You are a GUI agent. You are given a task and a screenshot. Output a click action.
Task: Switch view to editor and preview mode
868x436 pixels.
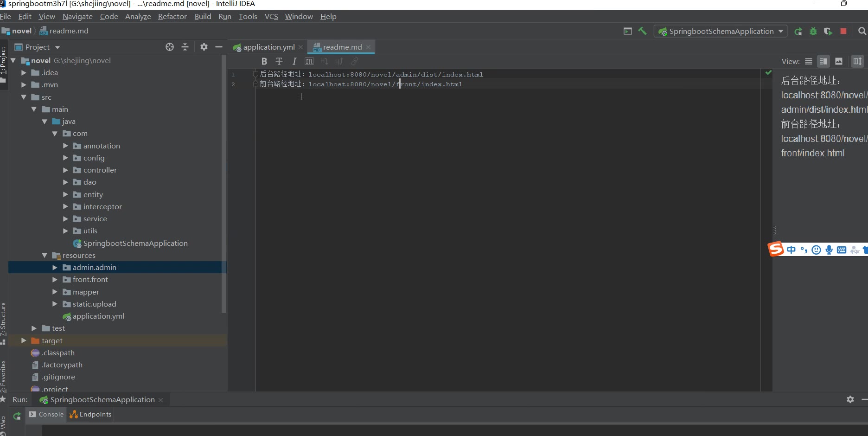pos(823,61)
